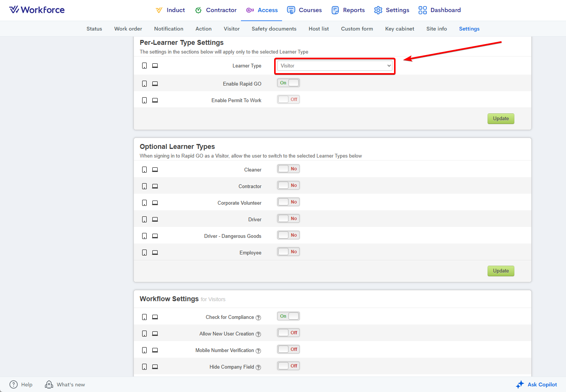Enable Mobile Number Verification toggle

click(288, 349)
